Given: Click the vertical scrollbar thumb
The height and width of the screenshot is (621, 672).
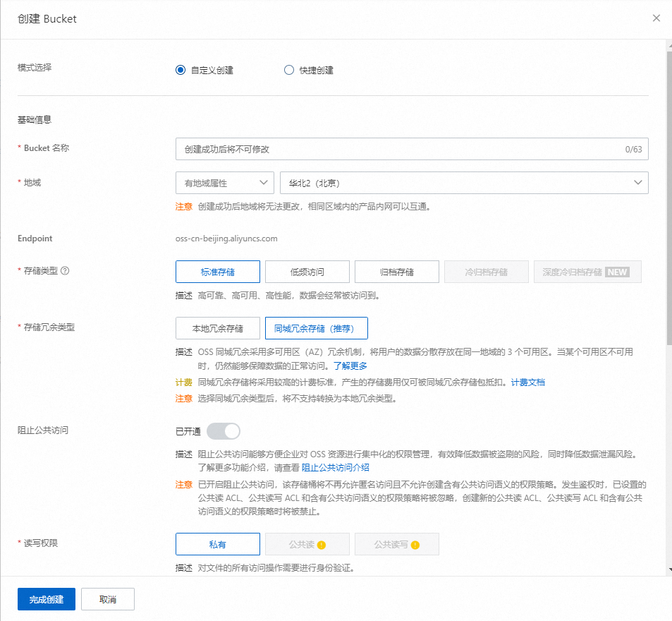Looking at the screenshot, I should pyautogui.click(x=669, y=198).
